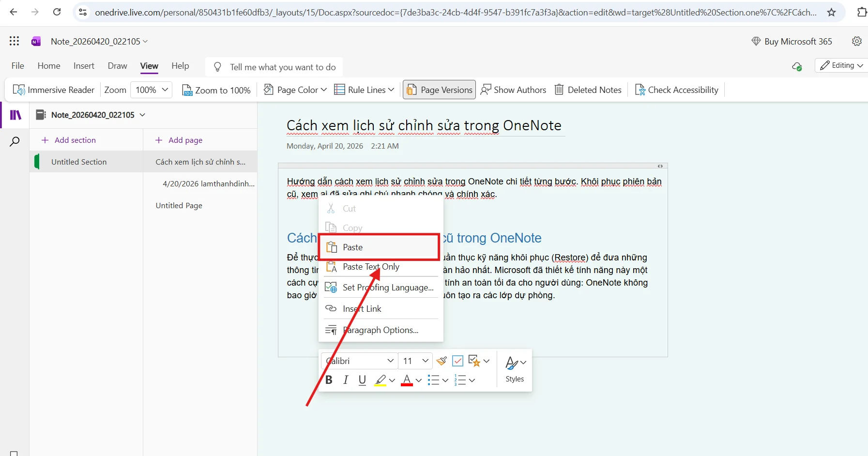Click Add page

click(x=179, y=140)
